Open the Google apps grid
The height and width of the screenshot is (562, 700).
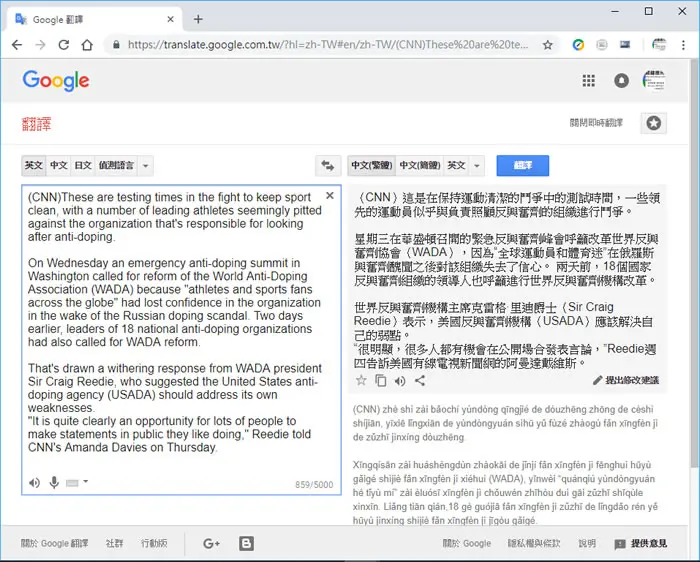[x=589, y=81]
